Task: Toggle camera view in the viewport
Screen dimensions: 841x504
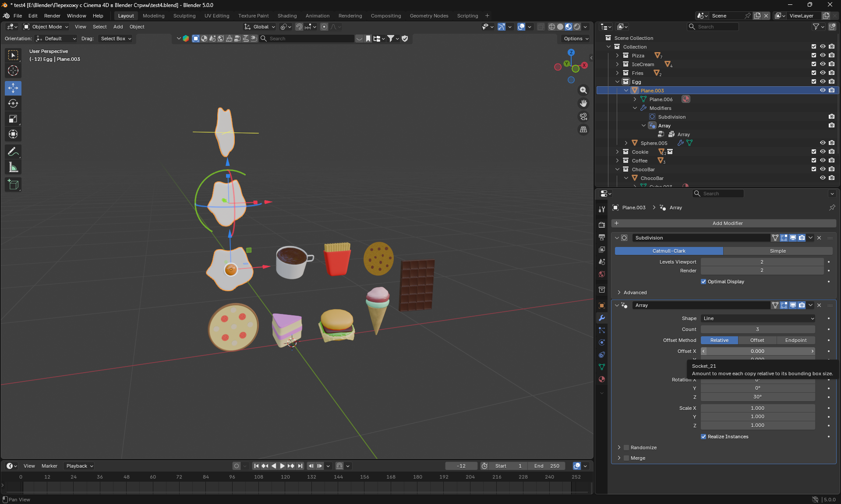Action: click(x=583, y=116)
